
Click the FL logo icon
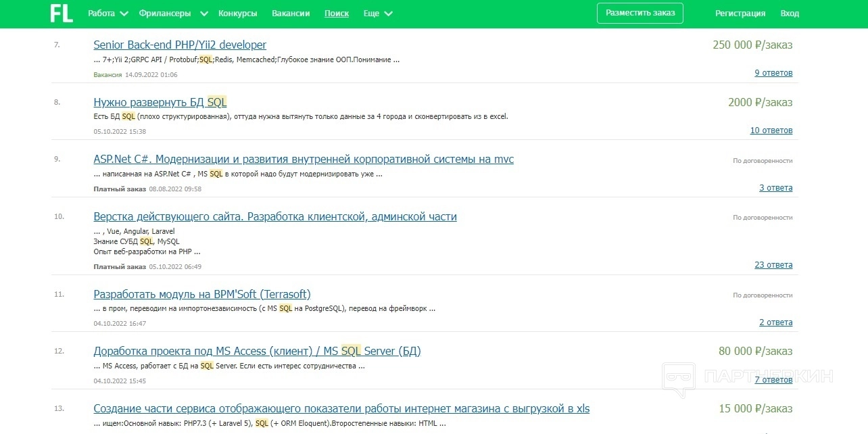[x=61, y=14]
